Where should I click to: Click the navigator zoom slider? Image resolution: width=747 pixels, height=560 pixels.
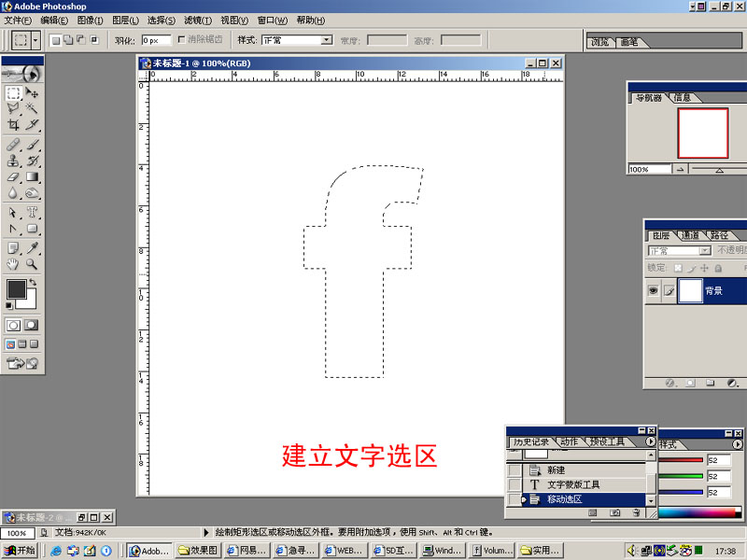coord(719,169)
